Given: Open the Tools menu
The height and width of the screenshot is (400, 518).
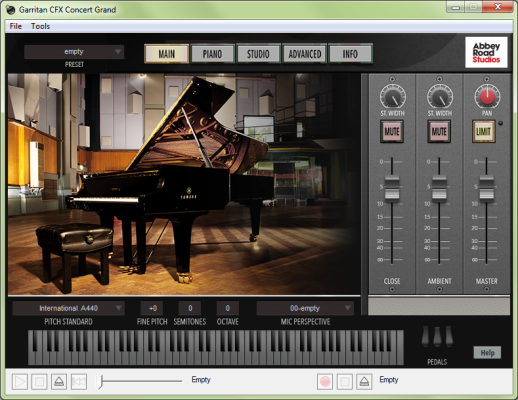Looking at the screenshot, I should [x=40, y=26].
